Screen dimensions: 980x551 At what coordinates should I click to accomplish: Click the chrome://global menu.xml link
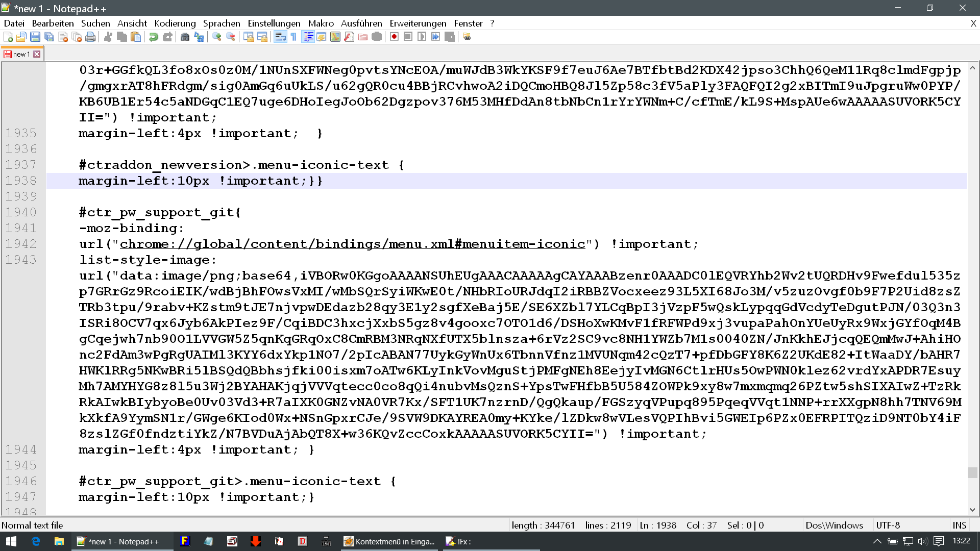pos(352,244)
